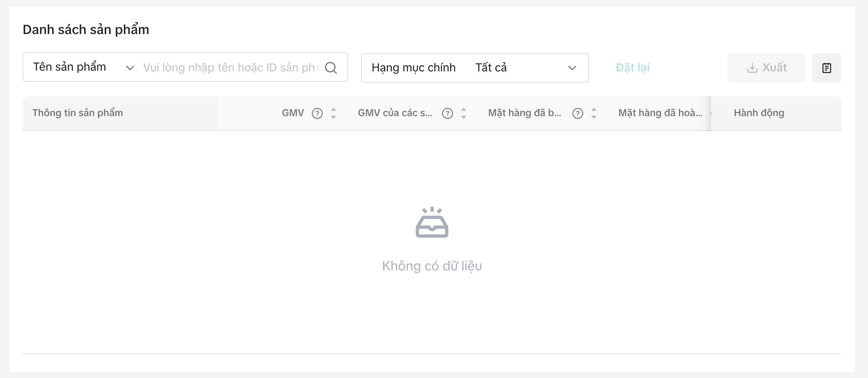Click help icon beside GMV của các s...
868x378 pixels.
447,113
